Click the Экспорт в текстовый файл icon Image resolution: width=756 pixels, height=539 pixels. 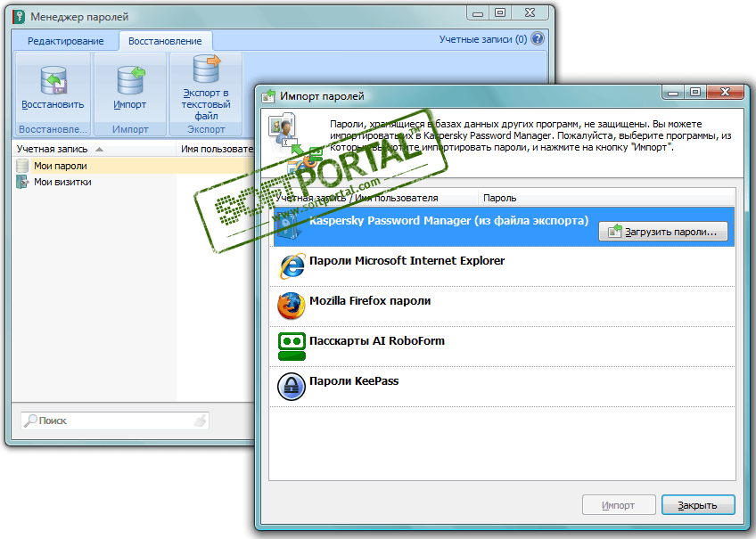tap(207, 69)
